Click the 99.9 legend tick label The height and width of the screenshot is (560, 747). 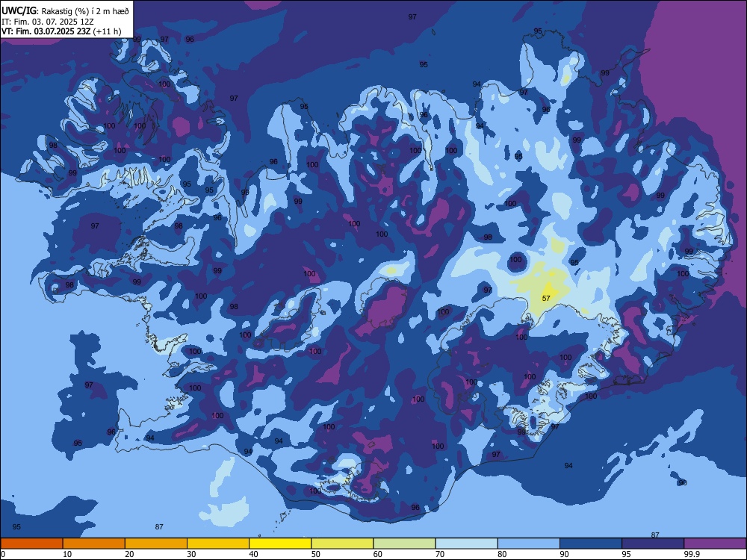tap(692, 554)
